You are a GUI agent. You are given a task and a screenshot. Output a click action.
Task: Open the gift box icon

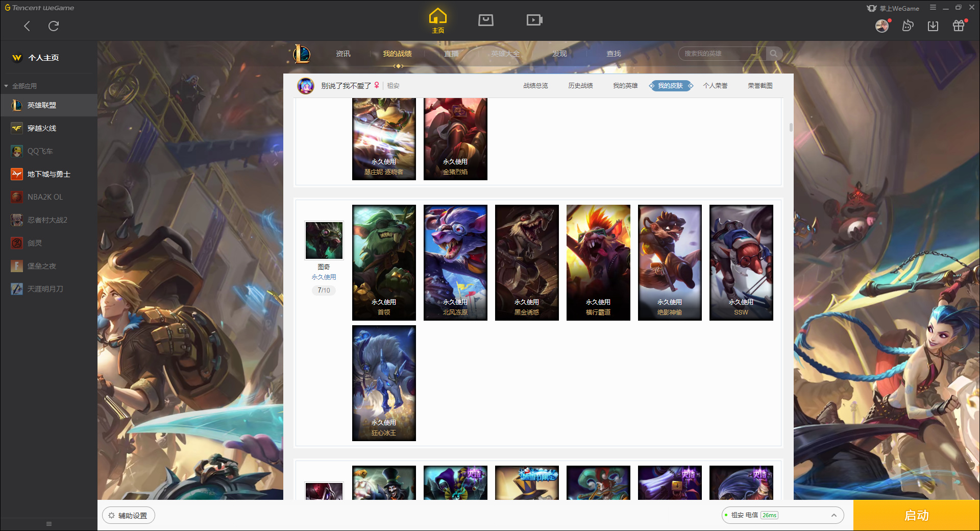[959, 26]
